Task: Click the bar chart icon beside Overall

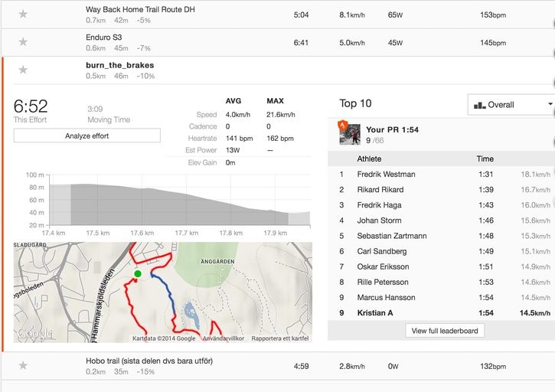Action: pyautogui.click(x=481, y=105)
